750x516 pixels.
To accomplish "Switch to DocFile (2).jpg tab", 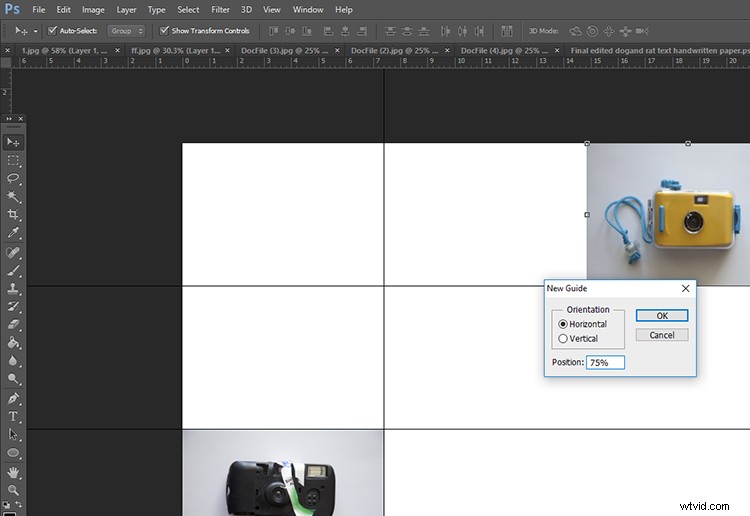I will pos(395,50).
